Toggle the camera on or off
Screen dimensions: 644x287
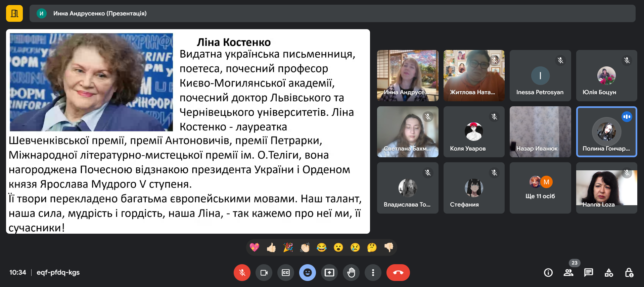(x=264, y=273)
